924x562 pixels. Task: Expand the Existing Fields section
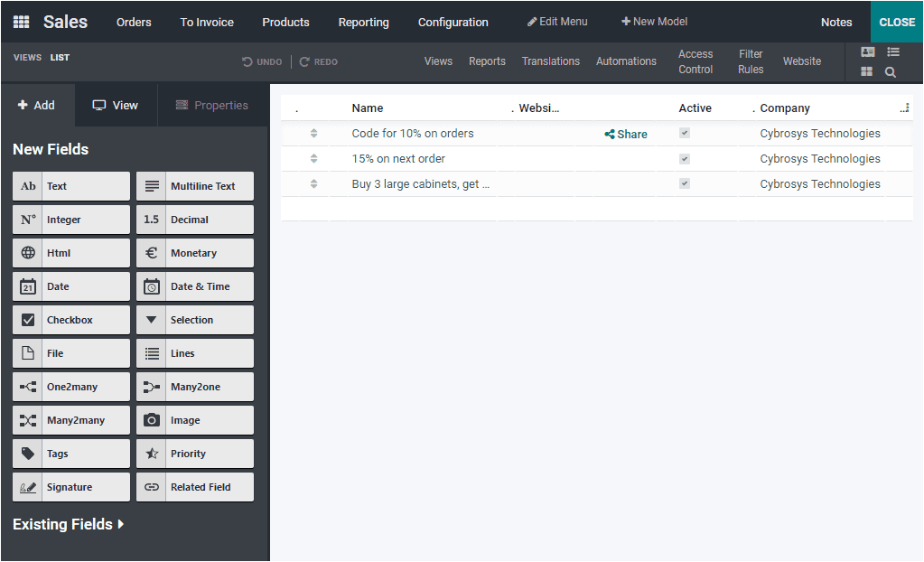(x=68, y=523)
